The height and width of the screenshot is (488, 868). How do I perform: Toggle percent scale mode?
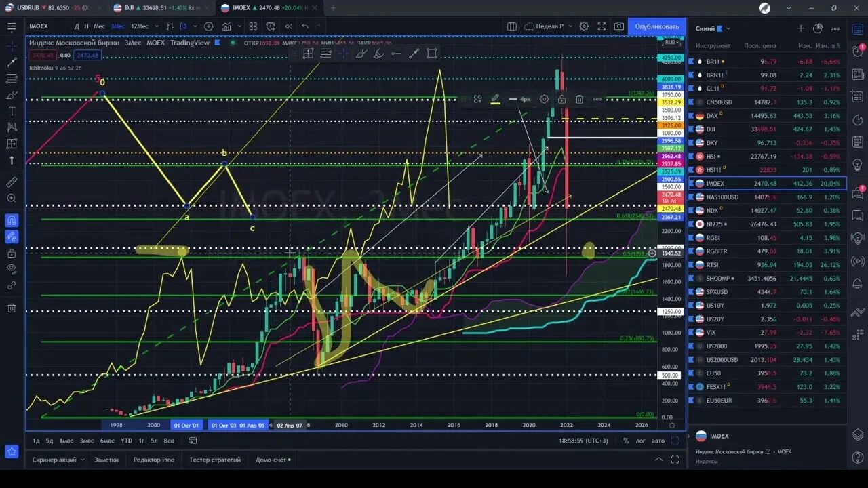pos(625,441)
